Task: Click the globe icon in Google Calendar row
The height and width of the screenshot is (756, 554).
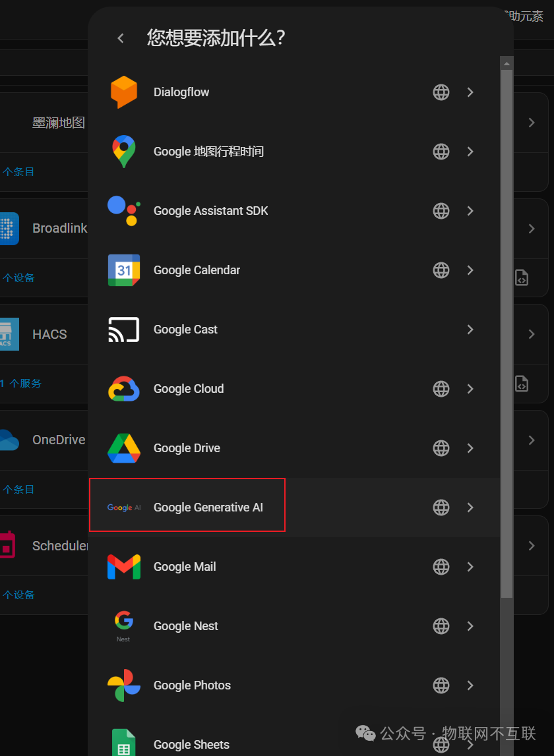Action: pos(441,270)
